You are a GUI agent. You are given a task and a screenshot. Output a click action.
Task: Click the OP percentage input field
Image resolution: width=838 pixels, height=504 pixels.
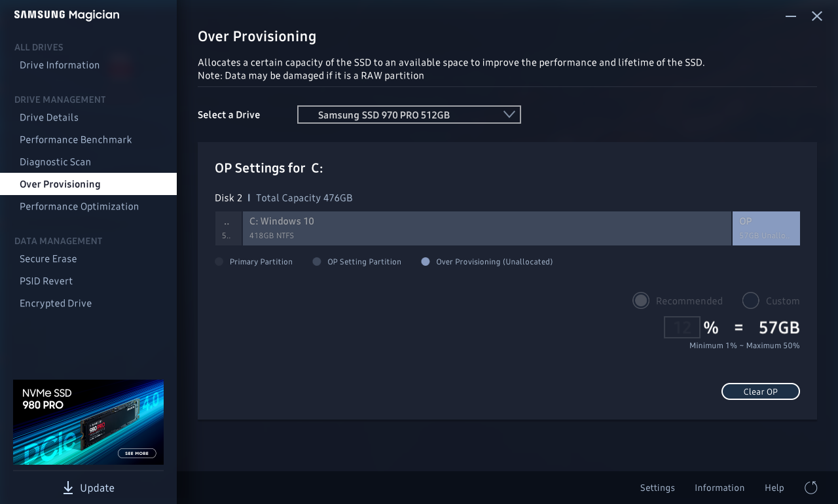[x=682, y=327]
